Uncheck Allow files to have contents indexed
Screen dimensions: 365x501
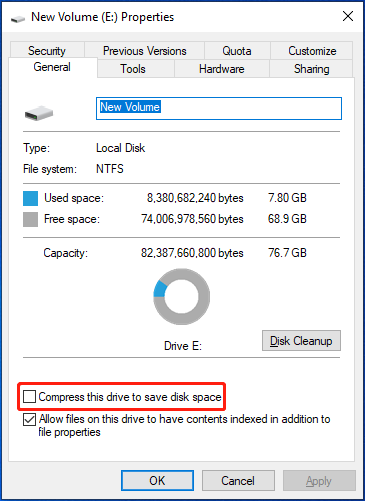[x=29, y=419]
